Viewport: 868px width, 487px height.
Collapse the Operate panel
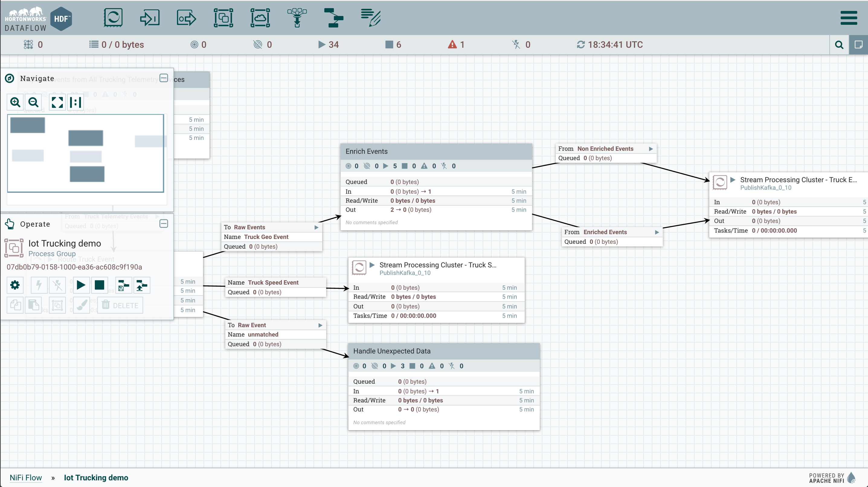[164, 224]
